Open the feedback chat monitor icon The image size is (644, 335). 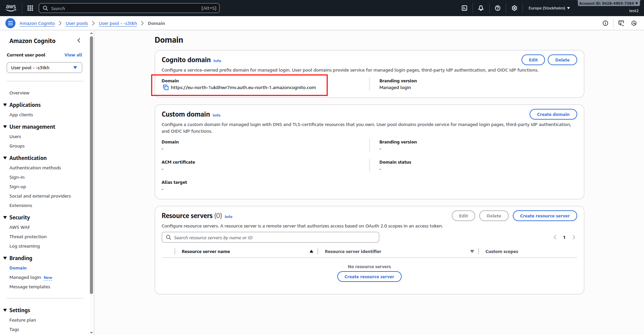[x=621, y=23]
